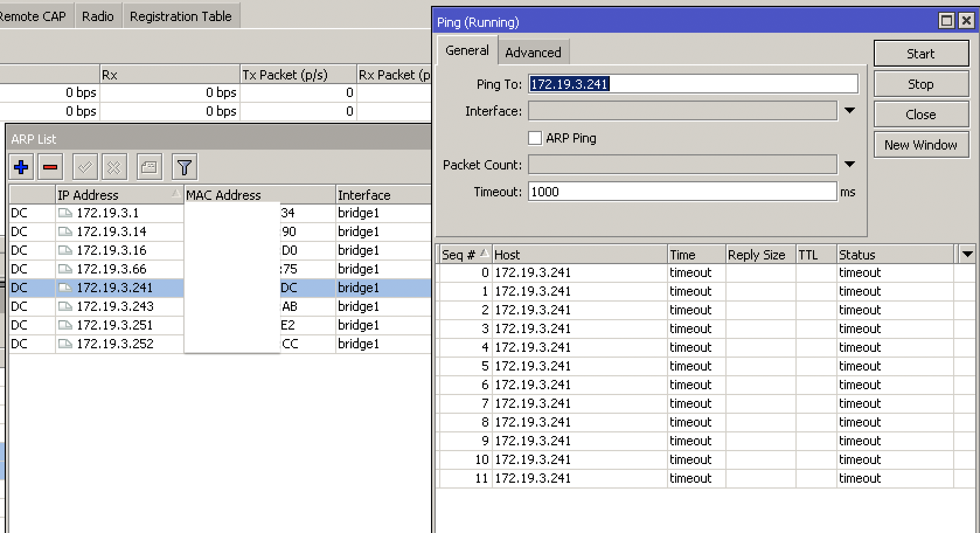The height and width of the screenshot is (533, 980).
Task: Stop the running ping
Action: pos(921,84)
